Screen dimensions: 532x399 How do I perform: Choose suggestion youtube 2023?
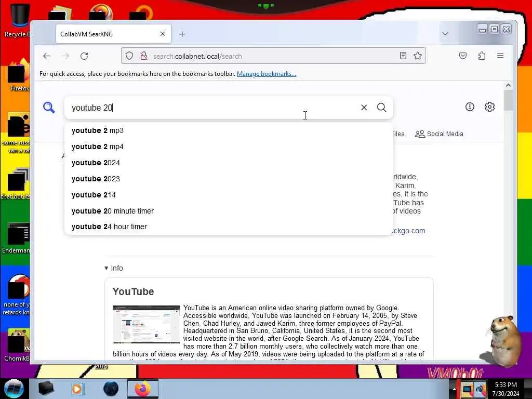[x=229, y=179]
